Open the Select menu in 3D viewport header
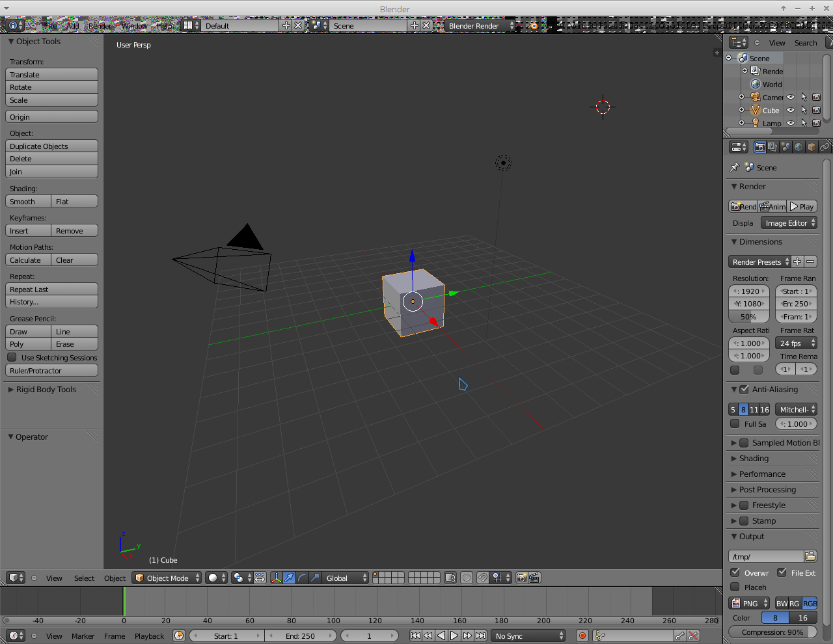Image resolution: width=833 pixels, height=644 pixels. coord(84,578)
